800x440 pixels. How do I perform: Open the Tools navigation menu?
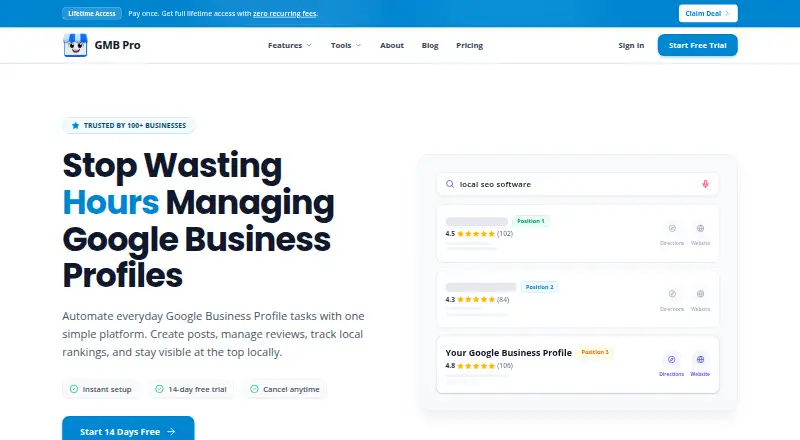(346, 45)
